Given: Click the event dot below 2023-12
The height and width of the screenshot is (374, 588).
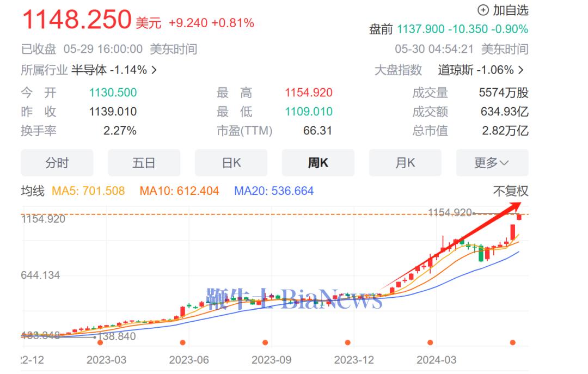Looking at the screenshot, I should click(x=347, y=342).
